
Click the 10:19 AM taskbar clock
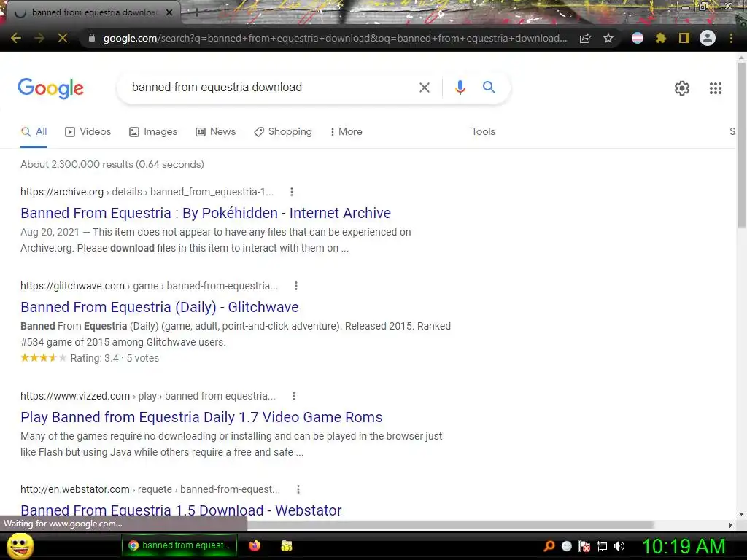[x=684, y=546]
